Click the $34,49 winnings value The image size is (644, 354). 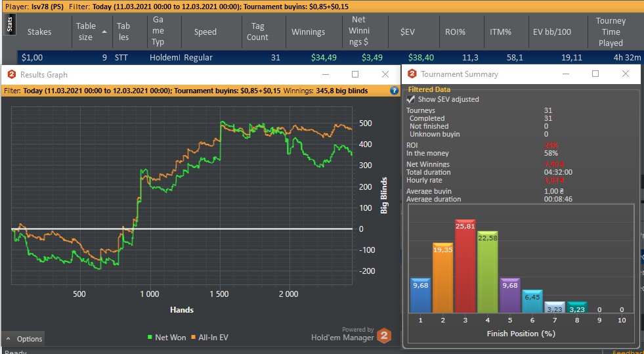pos(324,58)
